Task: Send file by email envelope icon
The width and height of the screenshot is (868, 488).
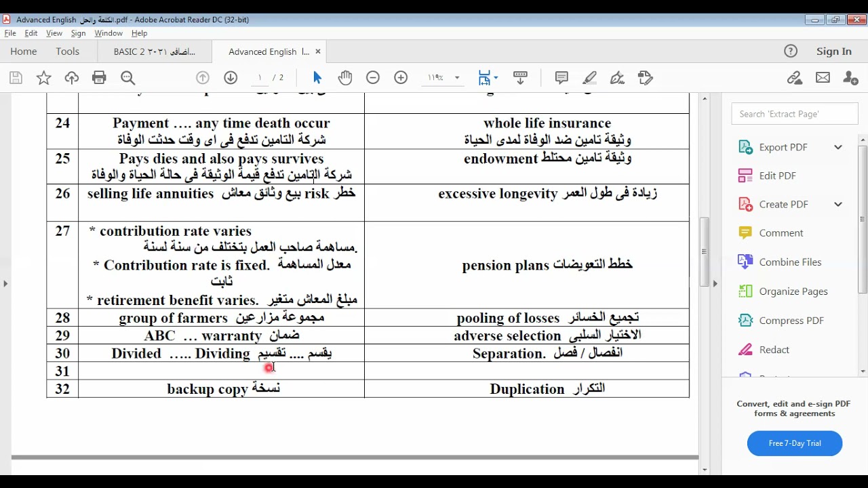Action: pyautogui.click(x=823, y=78)
